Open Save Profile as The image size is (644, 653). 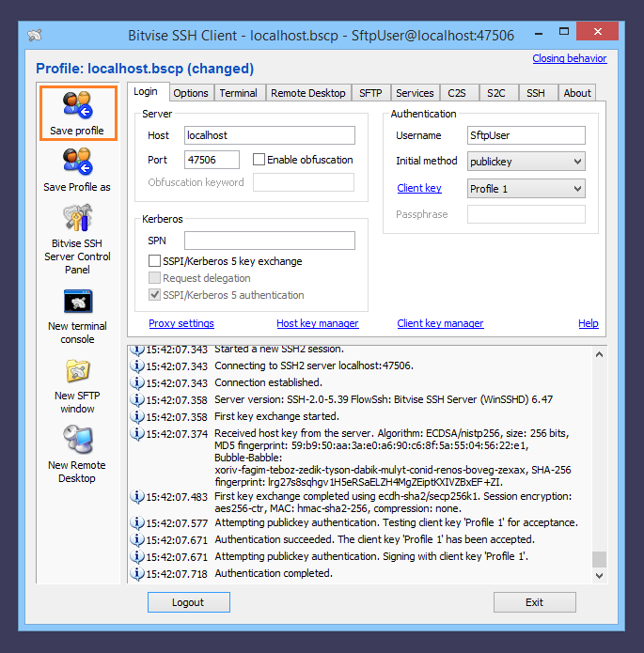77,170
